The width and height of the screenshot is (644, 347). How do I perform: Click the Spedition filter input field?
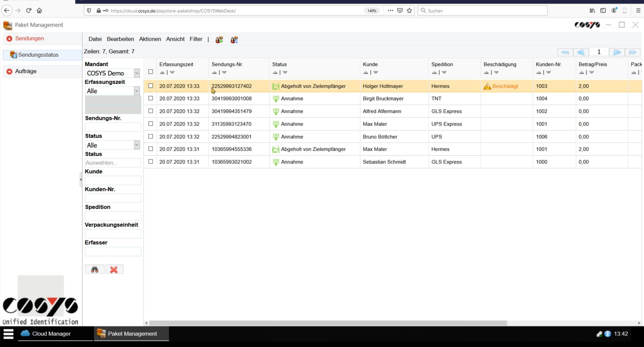[x=113, y=216]
